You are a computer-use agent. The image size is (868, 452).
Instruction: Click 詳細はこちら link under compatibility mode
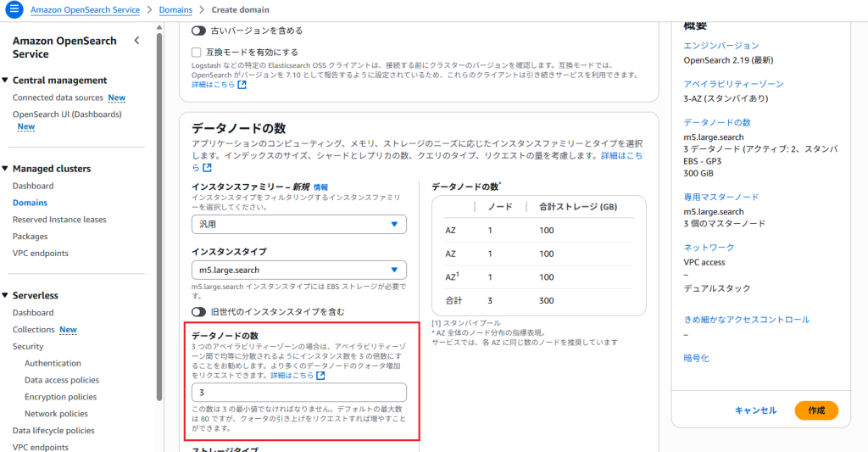pos(213,85)
